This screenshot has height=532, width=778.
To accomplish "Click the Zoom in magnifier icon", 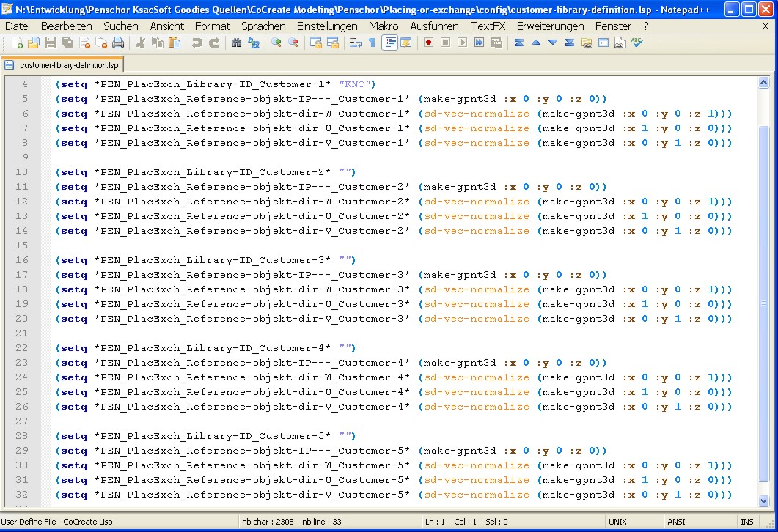I will (276, 43).
